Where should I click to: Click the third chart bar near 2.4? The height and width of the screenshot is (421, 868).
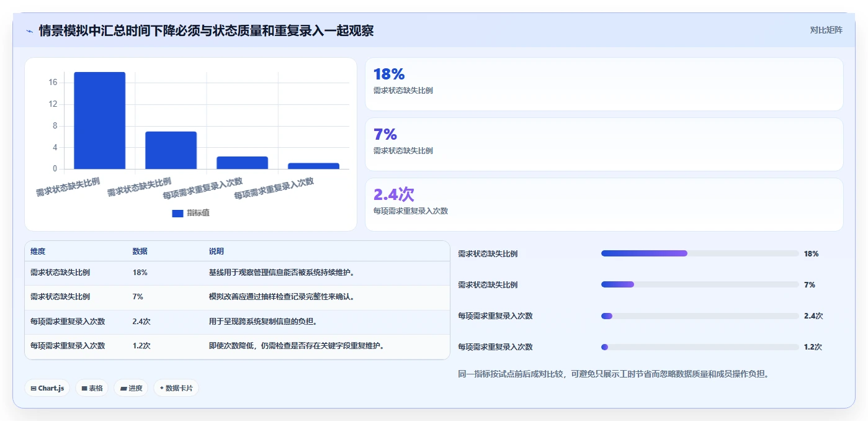point(242,163)
